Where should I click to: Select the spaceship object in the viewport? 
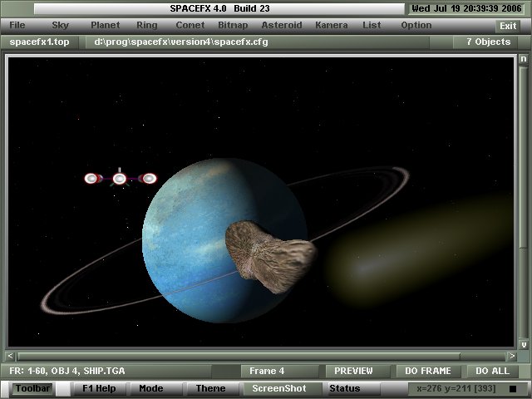pyautogui.click(x=121, y=178)
